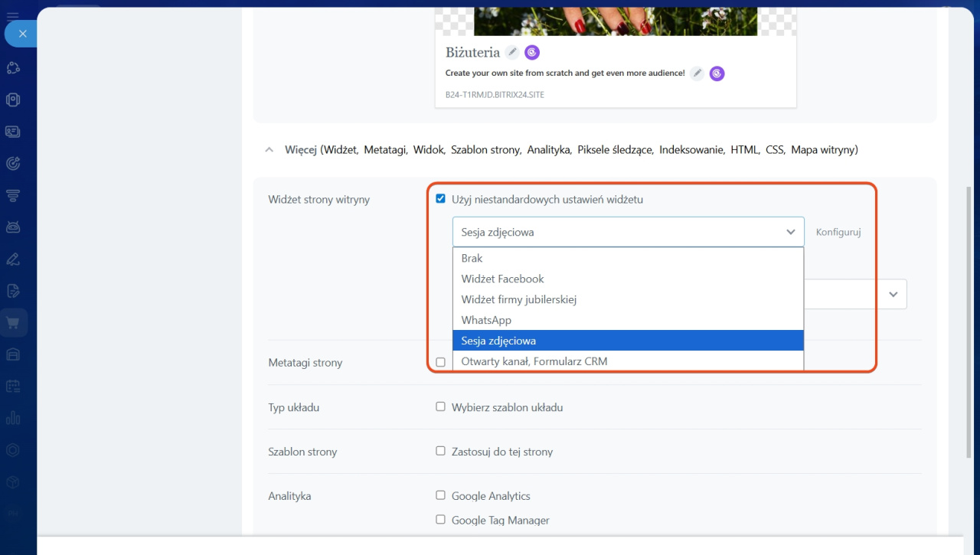Open the second dropdown right of the list
The width and height of the screenshot is (980, 555).
coord(893,294)
